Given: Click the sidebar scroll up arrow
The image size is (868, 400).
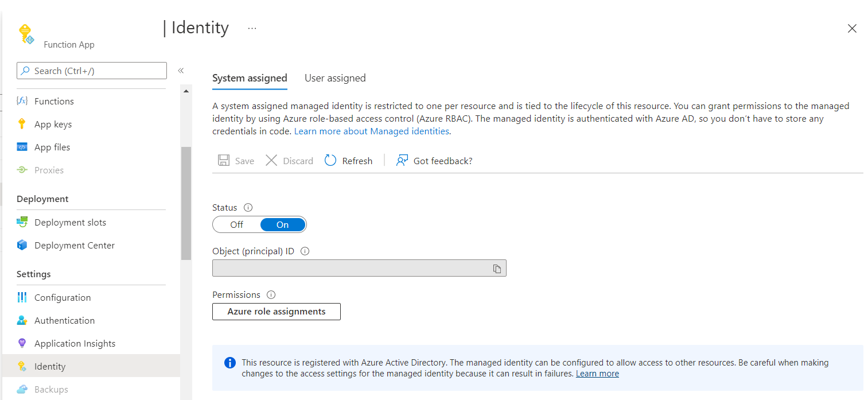Looking at the screenshot, I should (186, 91).
